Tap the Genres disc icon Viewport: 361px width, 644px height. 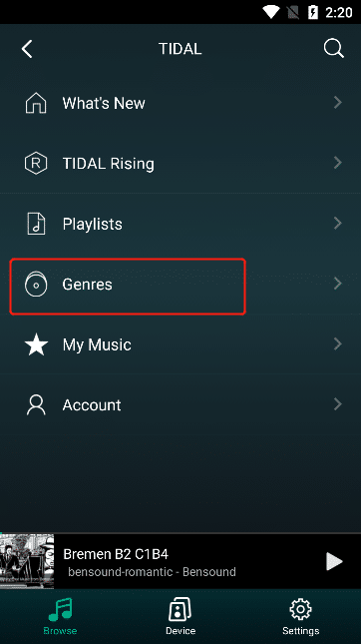click(x=36, y=284)
